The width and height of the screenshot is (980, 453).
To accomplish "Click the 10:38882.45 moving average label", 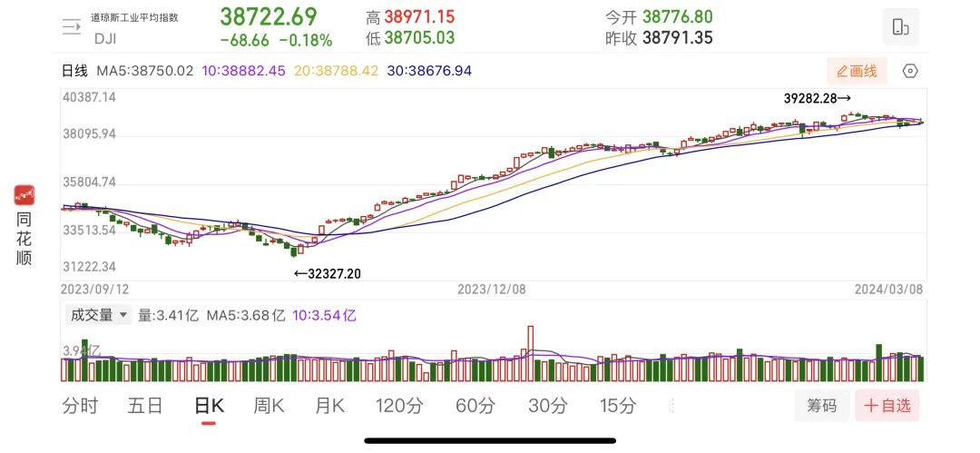I will [243, 71].
